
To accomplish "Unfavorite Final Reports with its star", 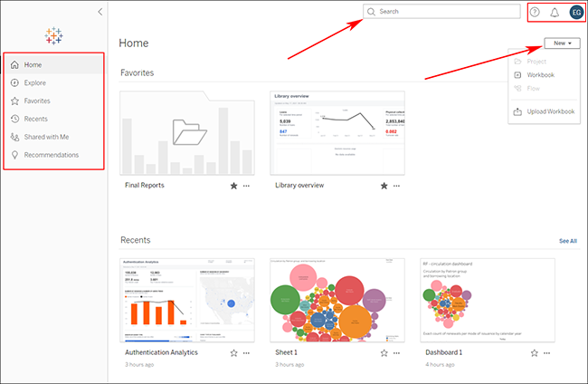I will (x=233, y=186).
